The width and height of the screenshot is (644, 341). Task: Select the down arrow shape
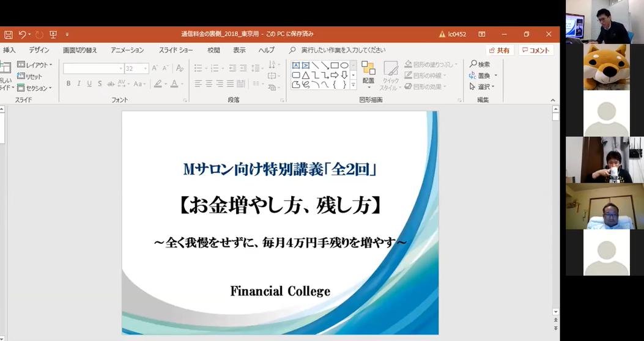[x=344, y=75]
